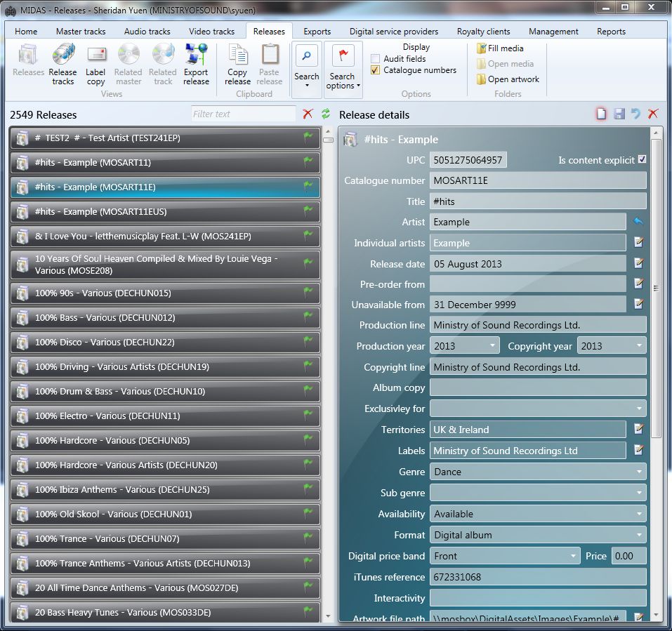Image resolution: width=672 pixels, height=631 pixels.
Task: Select 100% Electro - Various (DECHUN11)
Action: pos(165,416)
